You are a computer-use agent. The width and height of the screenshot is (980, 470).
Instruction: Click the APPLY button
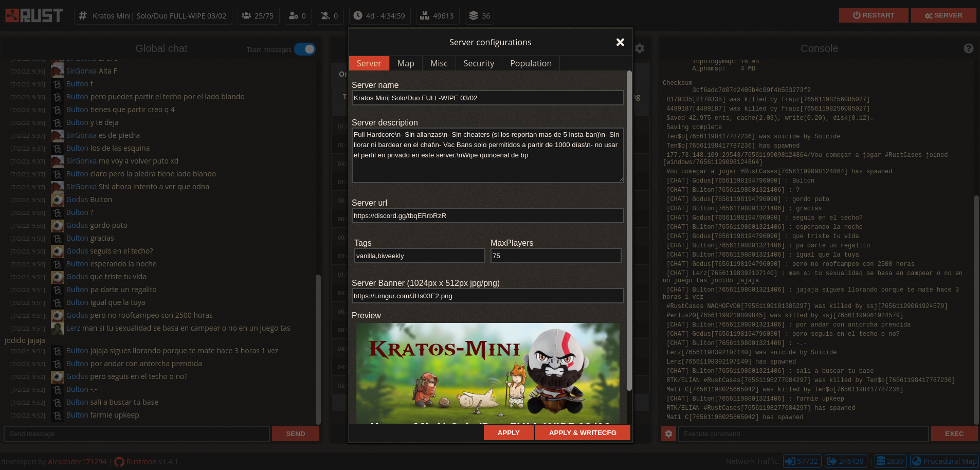click(509, 433)
